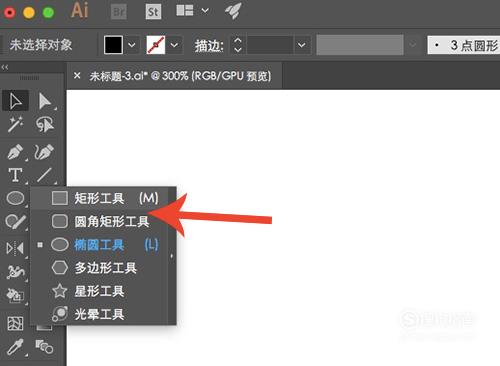Open Adobe Bridge via Br icon
The width and height of the screenshot is (500, 366).
click(x=119, y=12)
